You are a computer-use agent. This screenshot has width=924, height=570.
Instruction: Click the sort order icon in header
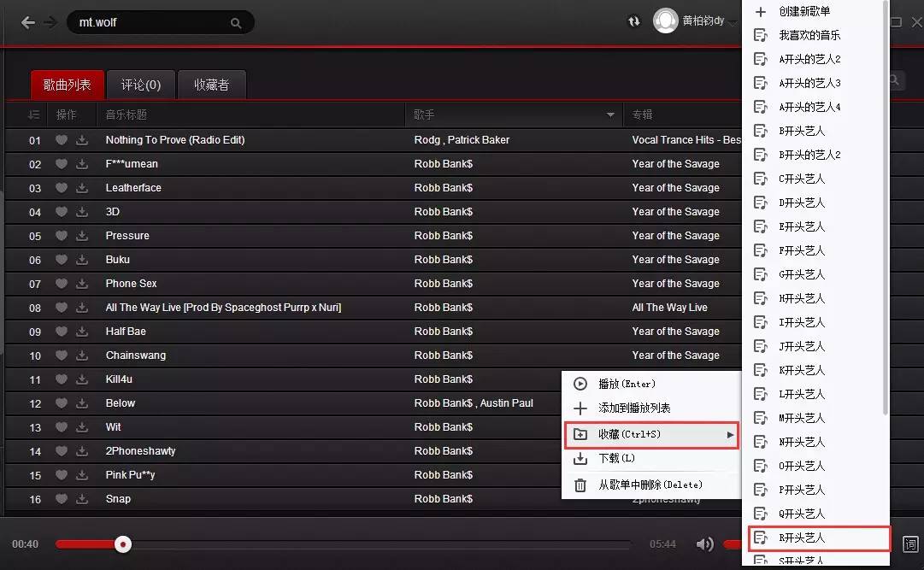click(34, 115)
